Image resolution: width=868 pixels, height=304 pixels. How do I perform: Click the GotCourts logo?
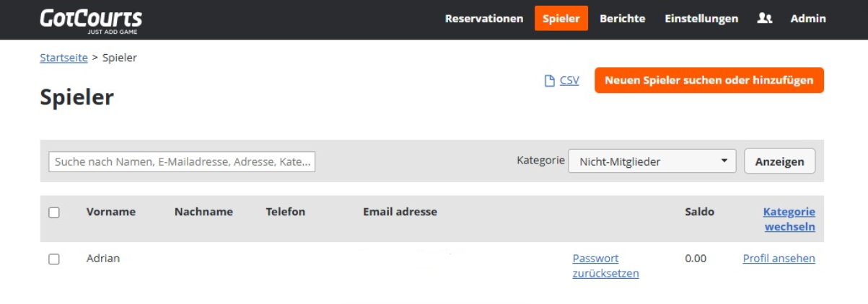91,20
